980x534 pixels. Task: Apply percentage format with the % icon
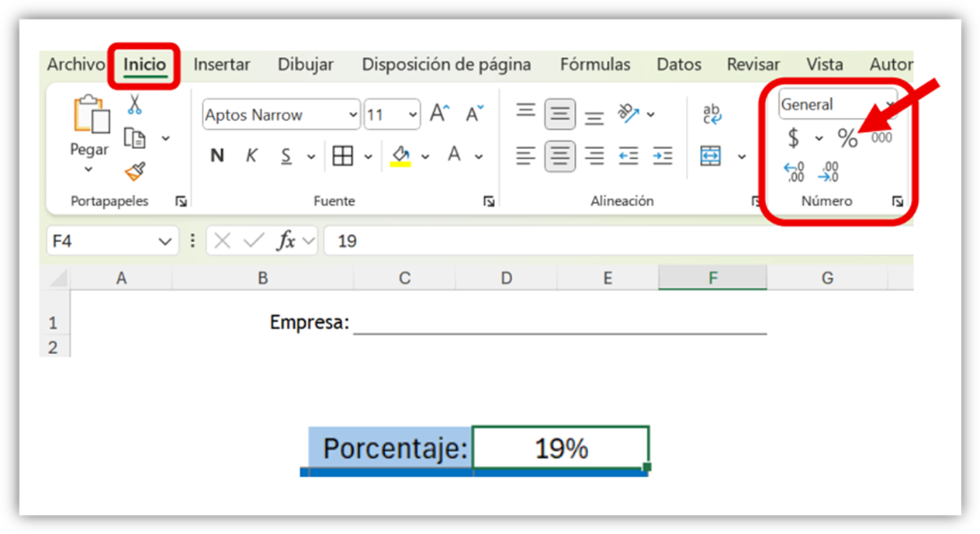(848, 137)
